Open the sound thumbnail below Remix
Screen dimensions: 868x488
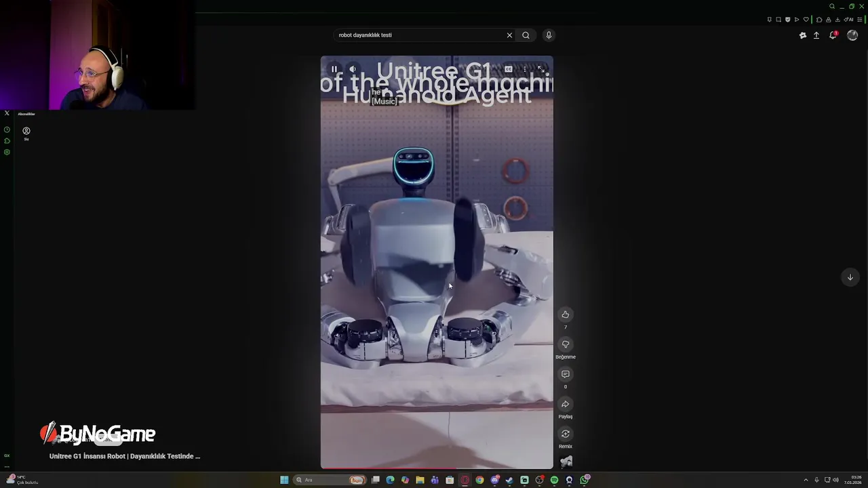coord(566,462)
